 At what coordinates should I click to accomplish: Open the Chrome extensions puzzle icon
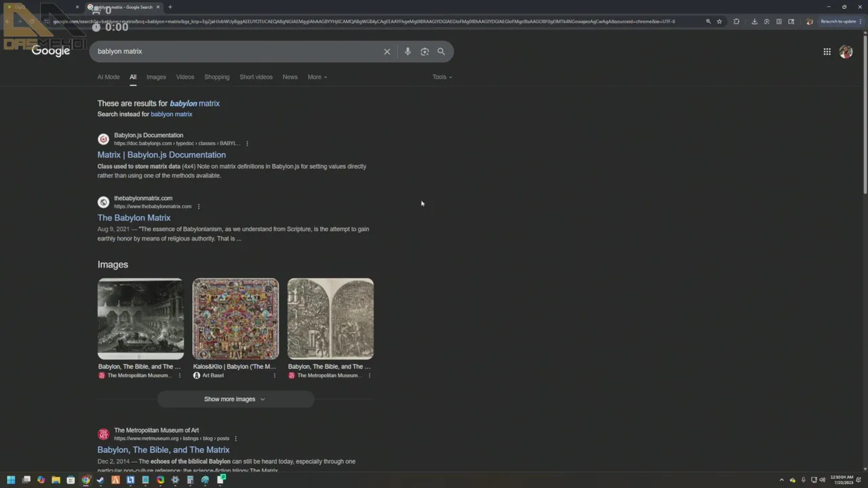click(736, 22)
